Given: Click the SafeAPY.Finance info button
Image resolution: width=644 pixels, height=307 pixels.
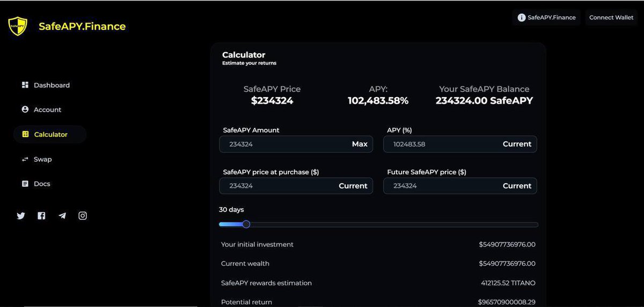Looking at the screenshot, I should (546, 18).
